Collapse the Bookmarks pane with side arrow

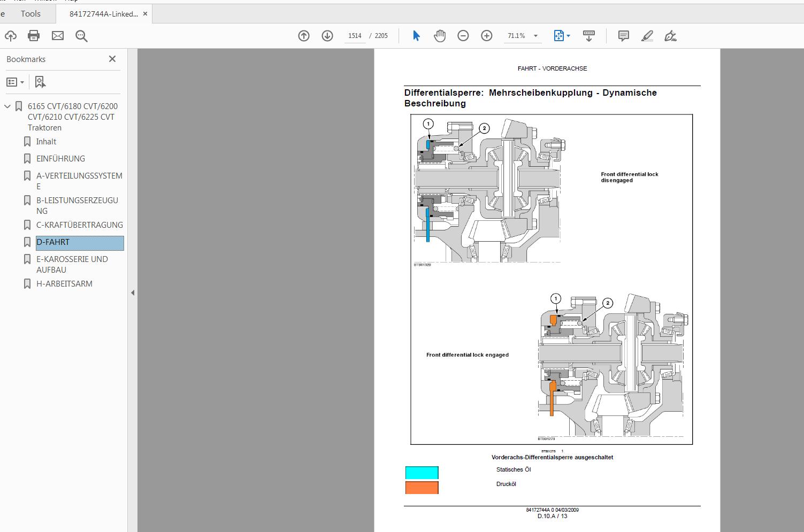click(133, 292)
